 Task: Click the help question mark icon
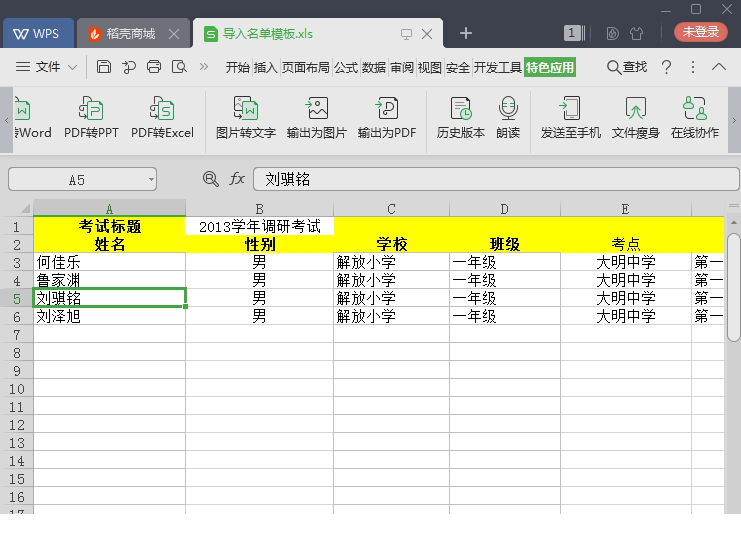click(666, 67)
